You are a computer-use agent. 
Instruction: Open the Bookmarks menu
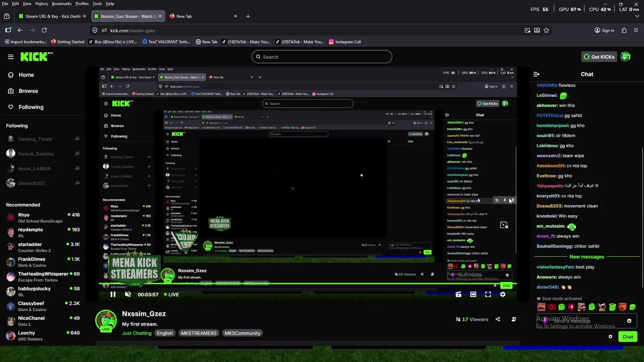click(62, 4)
